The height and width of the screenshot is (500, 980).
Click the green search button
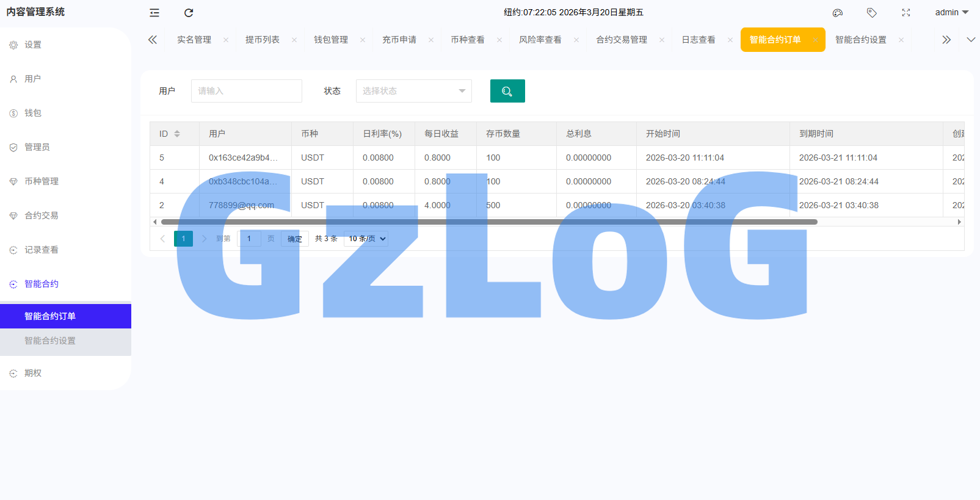coord(507,91)
